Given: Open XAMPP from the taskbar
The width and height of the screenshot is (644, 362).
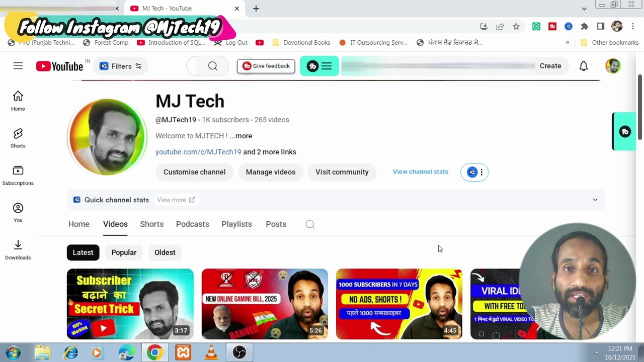Looking at the screenshot, I should [x=183, y=353].
